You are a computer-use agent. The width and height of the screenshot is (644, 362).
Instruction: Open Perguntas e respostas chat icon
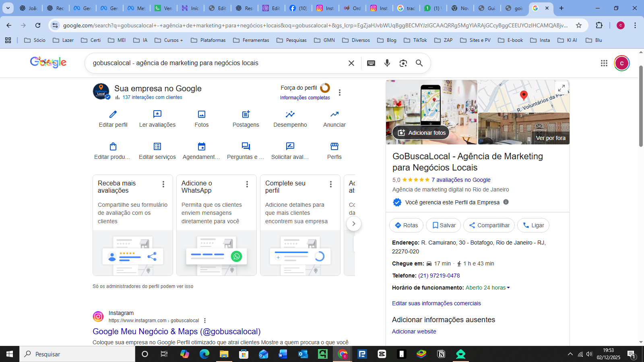tap(246, 146)
